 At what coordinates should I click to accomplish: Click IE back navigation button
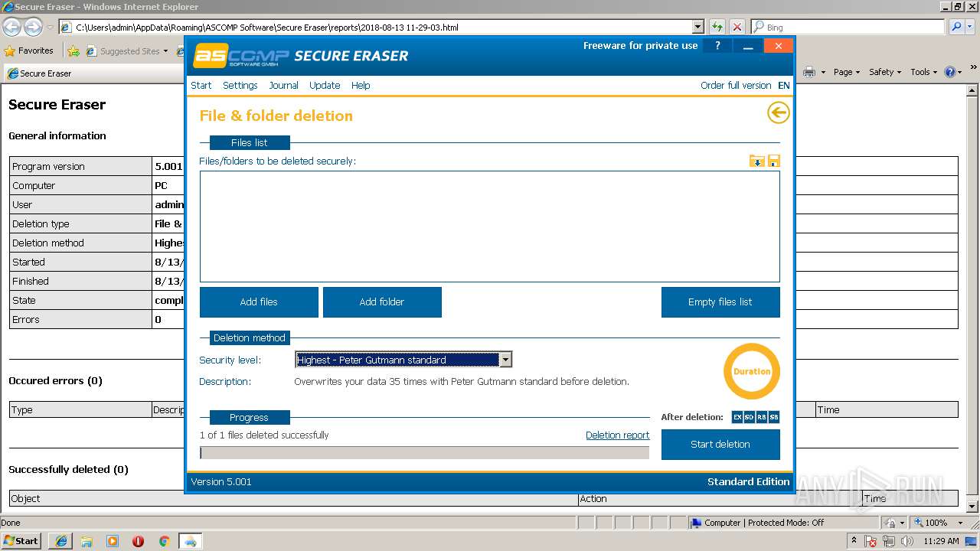tap(11, 27)
